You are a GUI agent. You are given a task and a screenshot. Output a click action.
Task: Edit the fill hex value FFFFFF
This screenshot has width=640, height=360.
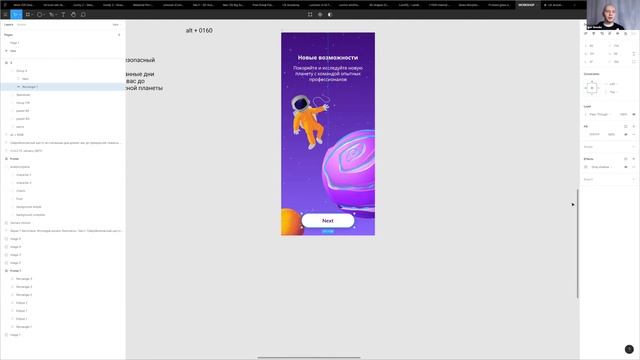tap(594, 134)
